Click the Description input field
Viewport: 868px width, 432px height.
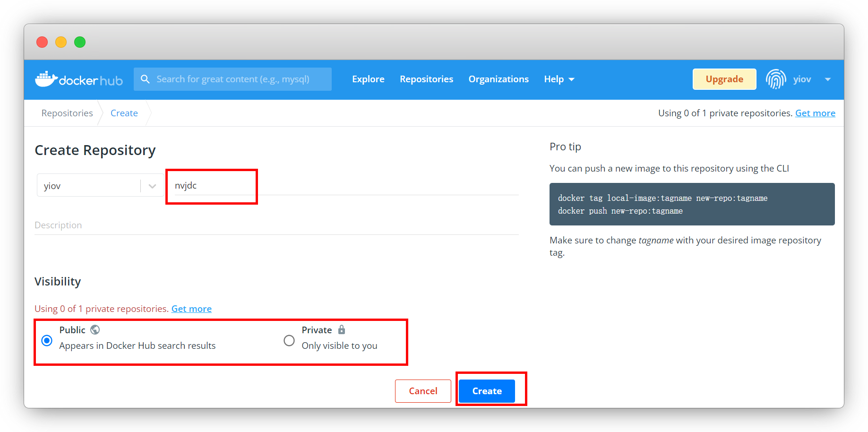tap(276, 225)
